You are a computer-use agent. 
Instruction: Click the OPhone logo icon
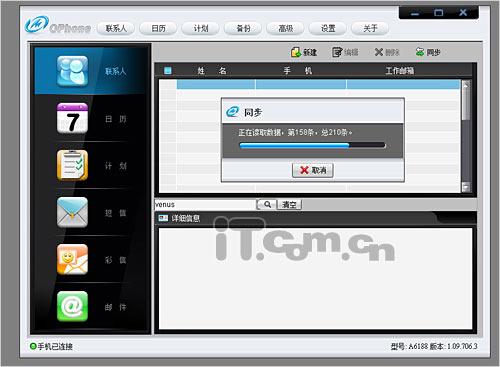tap(37, 25)
